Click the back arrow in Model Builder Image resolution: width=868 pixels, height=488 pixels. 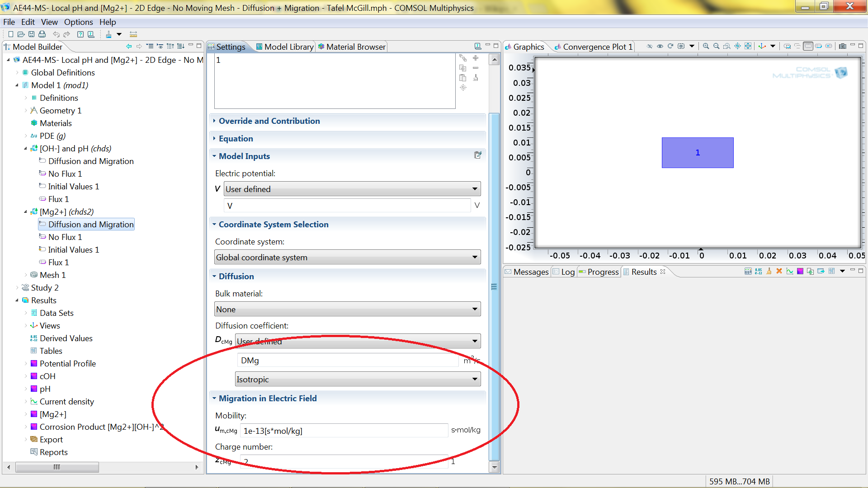point(129,46)
